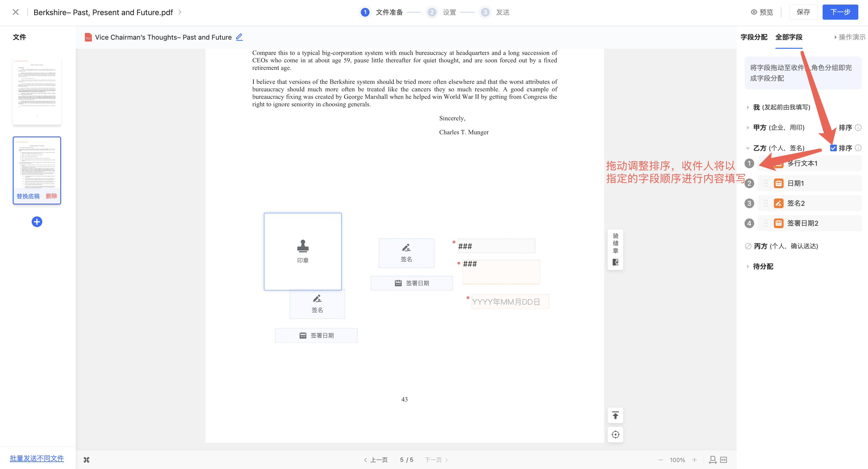This screenshot has width=868, height=469.
Task: Click the info icon next to 乙方 排序
Action: [858, 148]
